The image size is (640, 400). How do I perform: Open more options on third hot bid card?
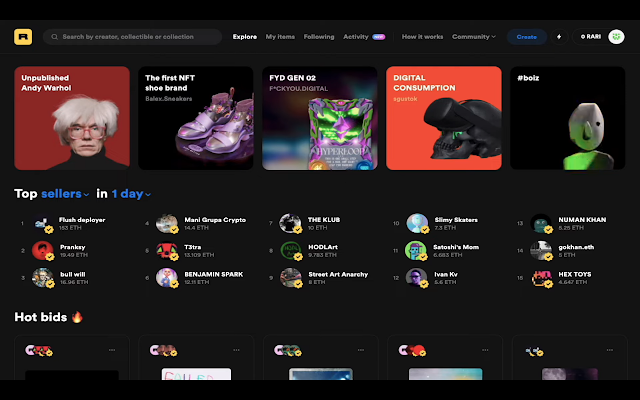(361, 350)
